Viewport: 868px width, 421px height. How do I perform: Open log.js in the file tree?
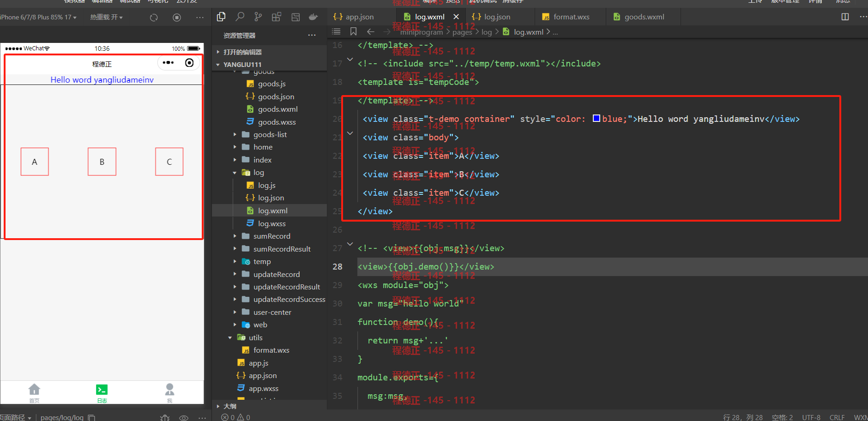[266, 185]
